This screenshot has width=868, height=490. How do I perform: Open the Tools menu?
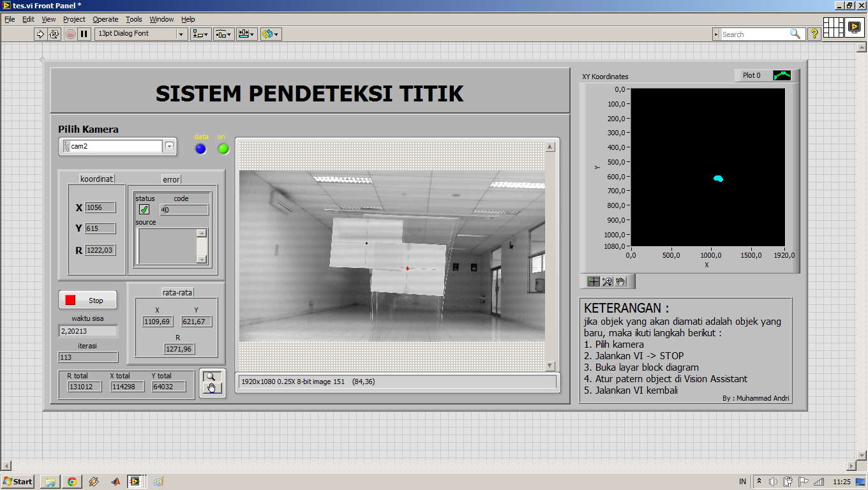(x=134, y=19)
